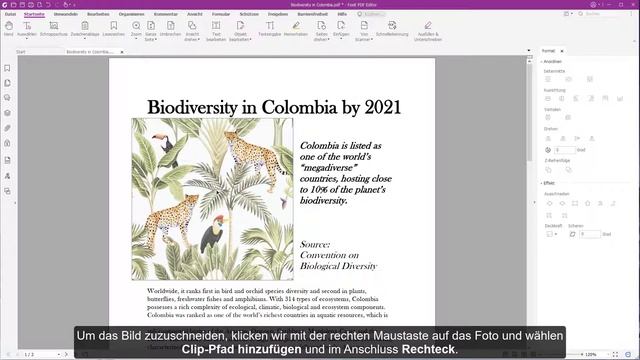Screen dimensions: 640x360
Task: Activate the Schnappschuss snapshot tool
Action: 53,29
